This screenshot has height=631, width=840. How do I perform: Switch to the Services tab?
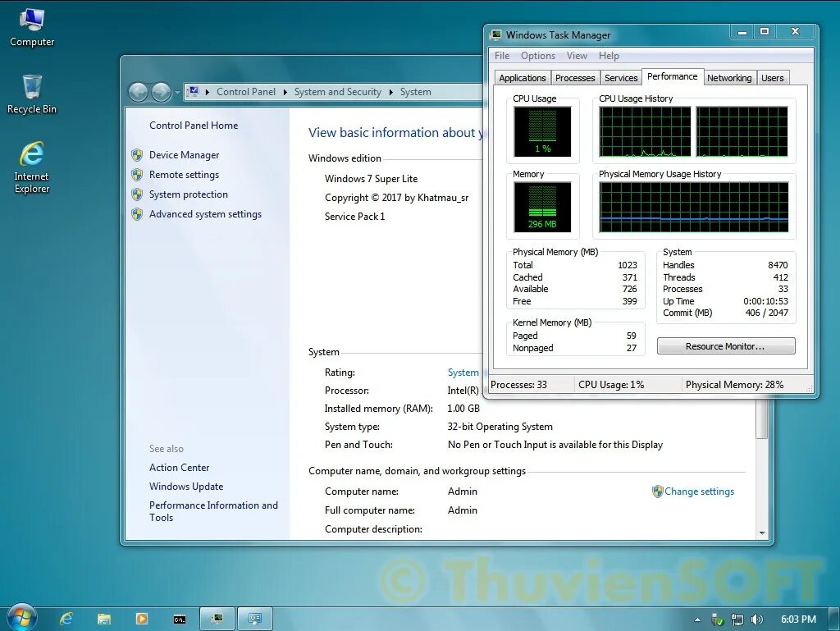(621, 78)
